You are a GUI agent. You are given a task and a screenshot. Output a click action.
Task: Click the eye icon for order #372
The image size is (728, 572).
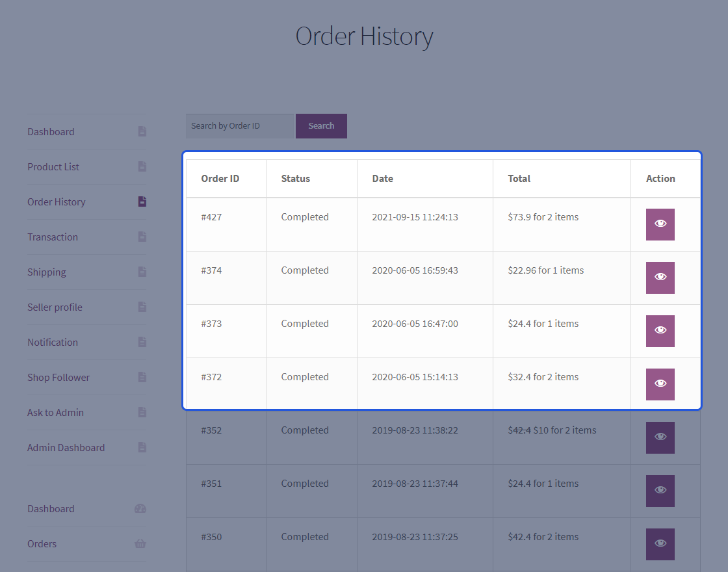pos(660,383)
